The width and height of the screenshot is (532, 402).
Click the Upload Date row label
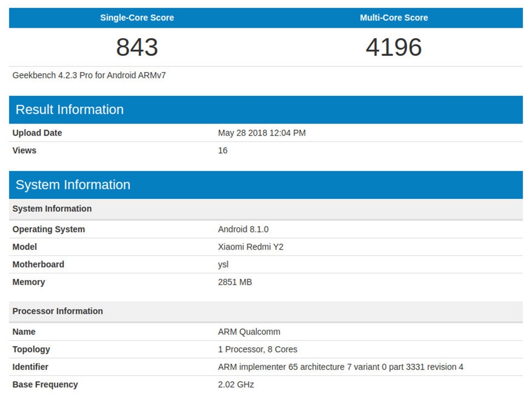pos(37,133)
